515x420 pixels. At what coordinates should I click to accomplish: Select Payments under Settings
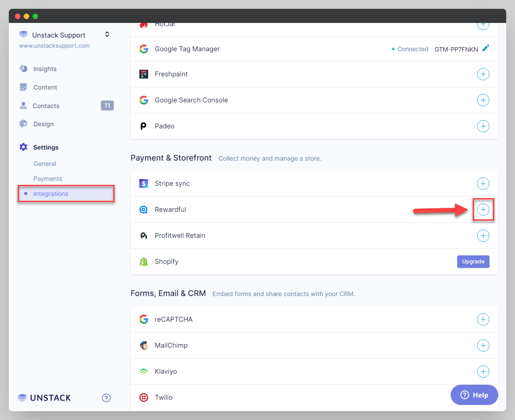48,179
